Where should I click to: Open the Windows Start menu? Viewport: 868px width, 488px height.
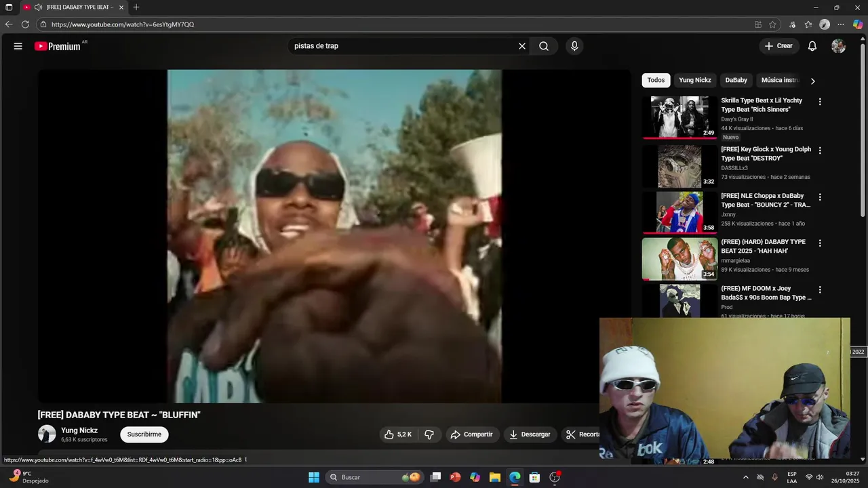(314, 477)
